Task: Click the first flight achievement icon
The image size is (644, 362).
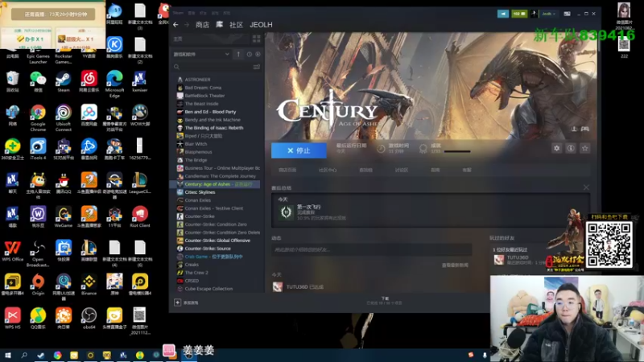Action: (286, 212)
